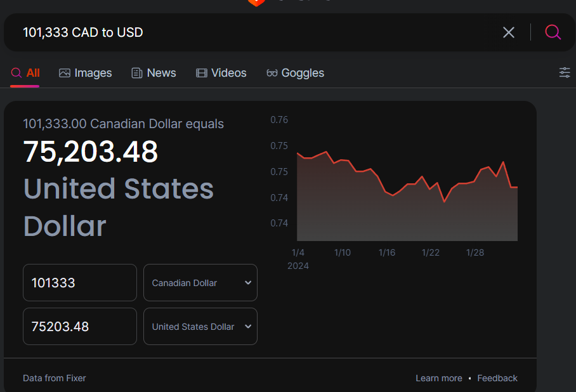Click the Feedback link
This screenshot has height=392, width=576.
click(497, 378)
